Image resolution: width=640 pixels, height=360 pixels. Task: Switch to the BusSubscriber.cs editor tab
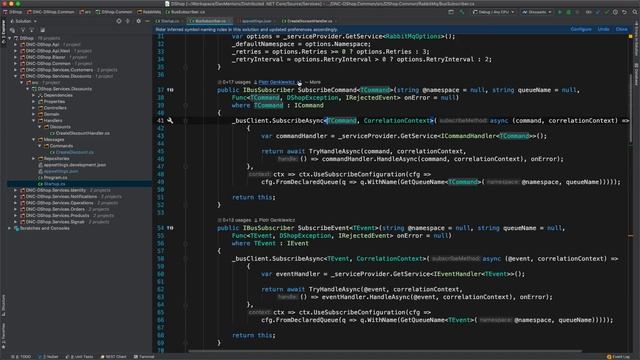pos(210,21)
